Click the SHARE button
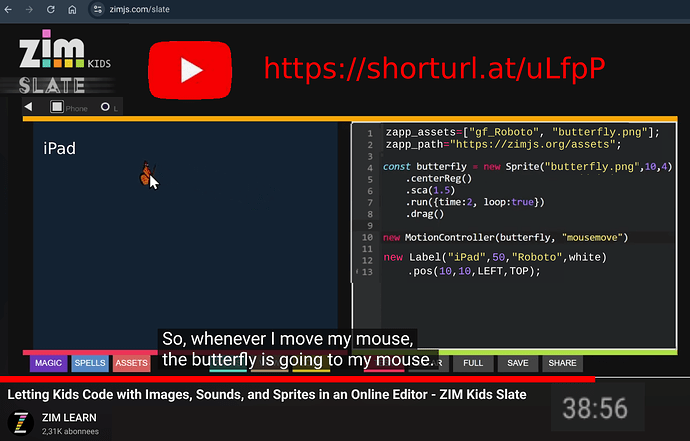The height and width of the screenshot is (441, 690). (562, 363)
